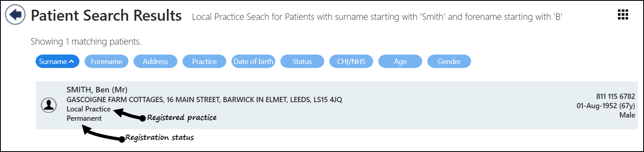Sort results by Address

[x=155, y=62]
